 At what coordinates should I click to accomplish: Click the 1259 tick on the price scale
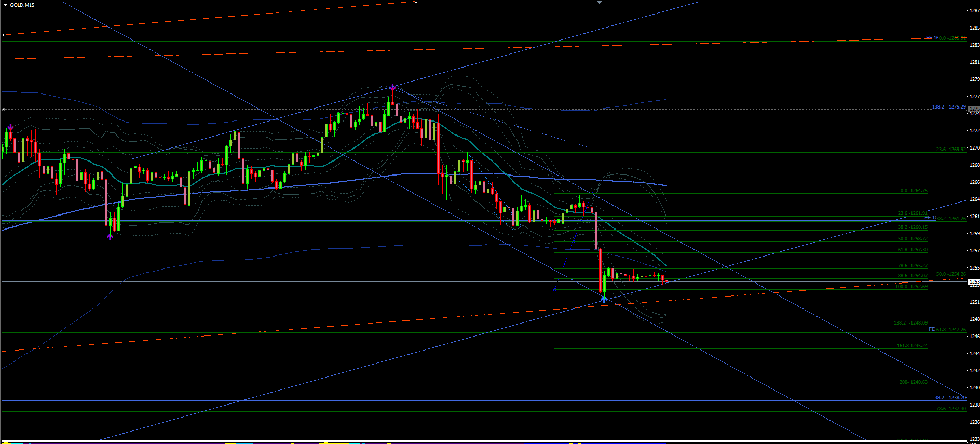pyautogui.click(x=974, y=234)
